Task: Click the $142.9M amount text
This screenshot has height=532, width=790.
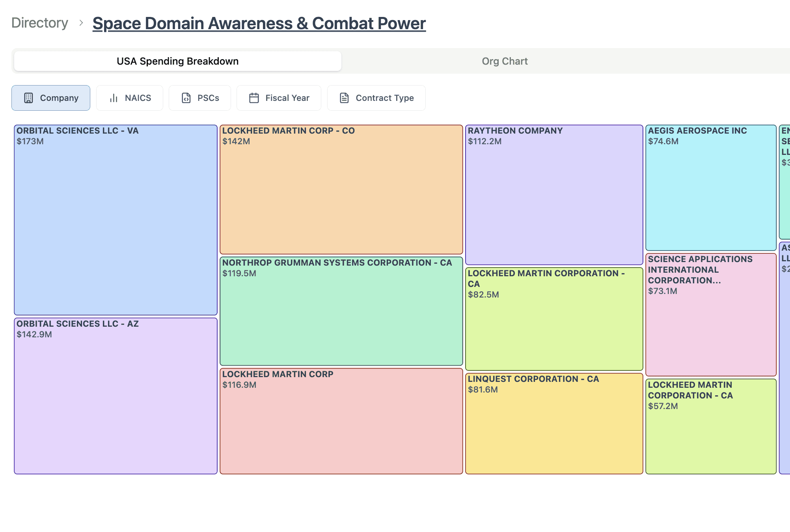Action: click(x=34, y=335)
